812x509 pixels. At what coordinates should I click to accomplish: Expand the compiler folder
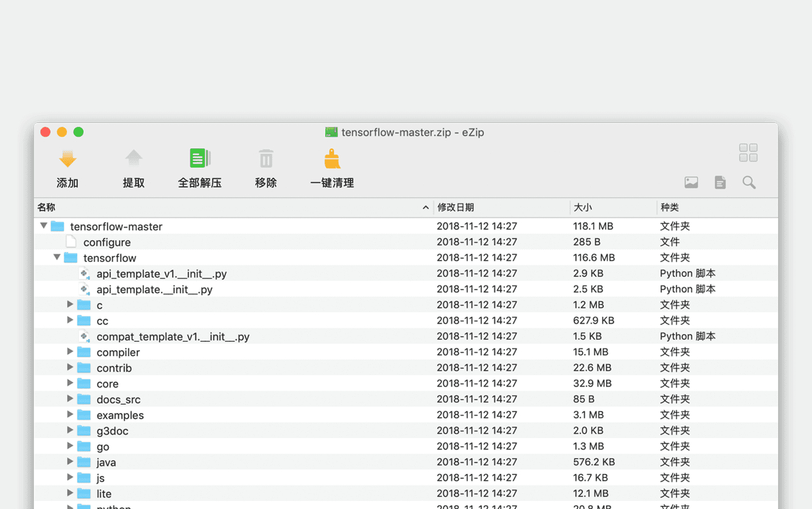tap(70, 352)
